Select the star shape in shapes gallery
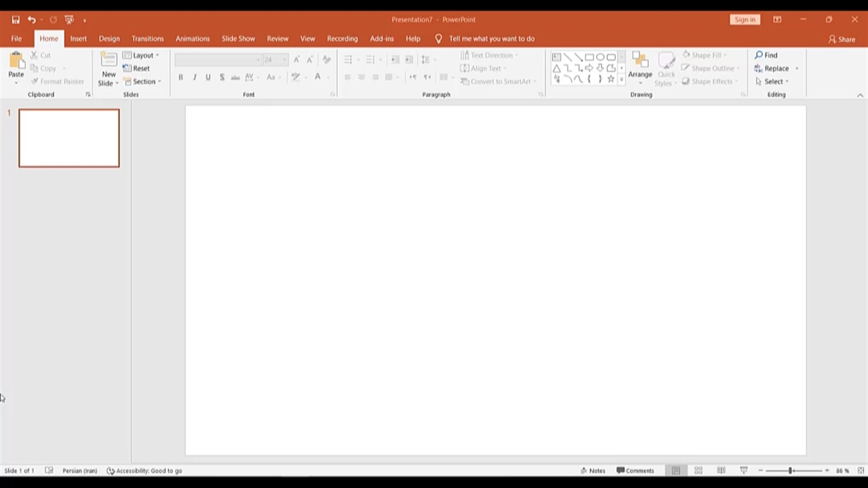This screenshot has height=488, width=868. [611, 79]
